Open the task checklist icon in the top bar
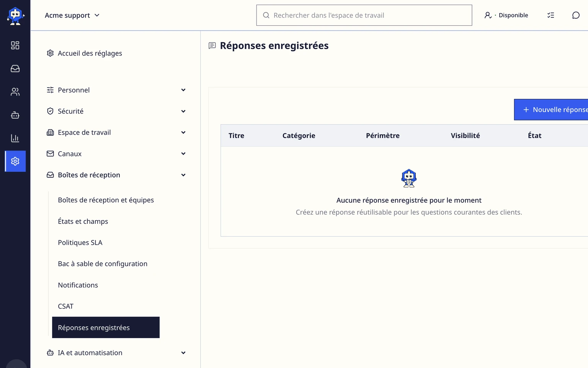 [x=550, y=15]
